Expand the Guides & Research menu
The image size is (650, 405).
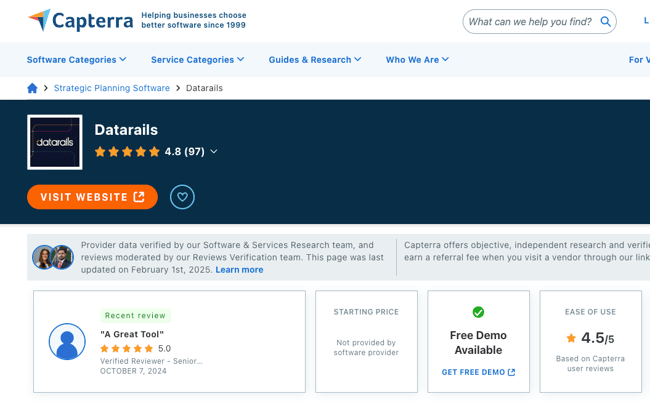(315, 60)
